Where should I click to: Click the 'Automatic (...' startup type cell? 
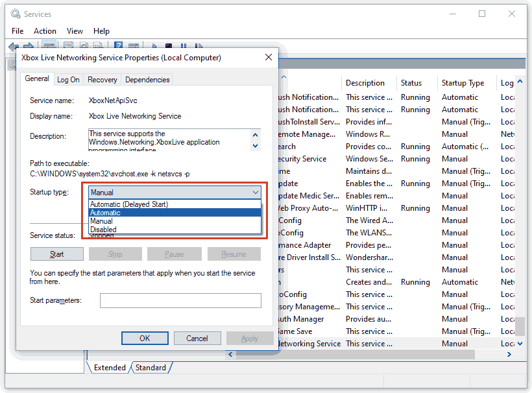click(x=465, y=147)
